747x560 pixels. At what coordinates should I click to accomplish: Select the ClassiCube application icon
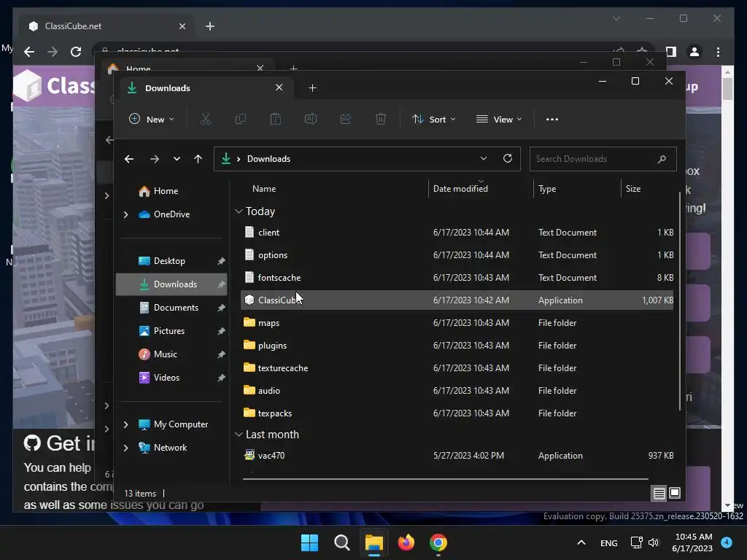point(249,300)
